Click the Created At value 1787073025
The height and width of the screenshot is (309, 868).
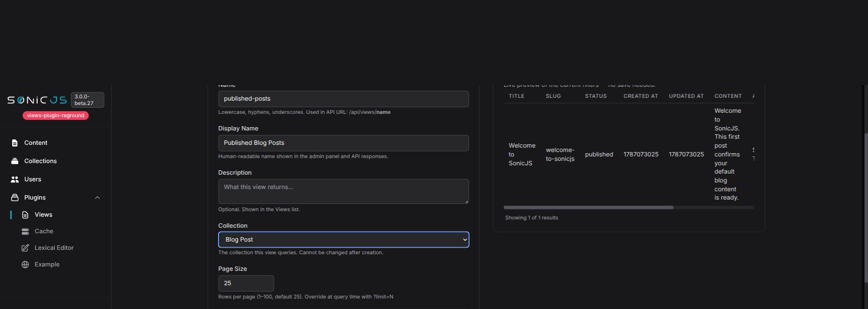tap(641, 154)
